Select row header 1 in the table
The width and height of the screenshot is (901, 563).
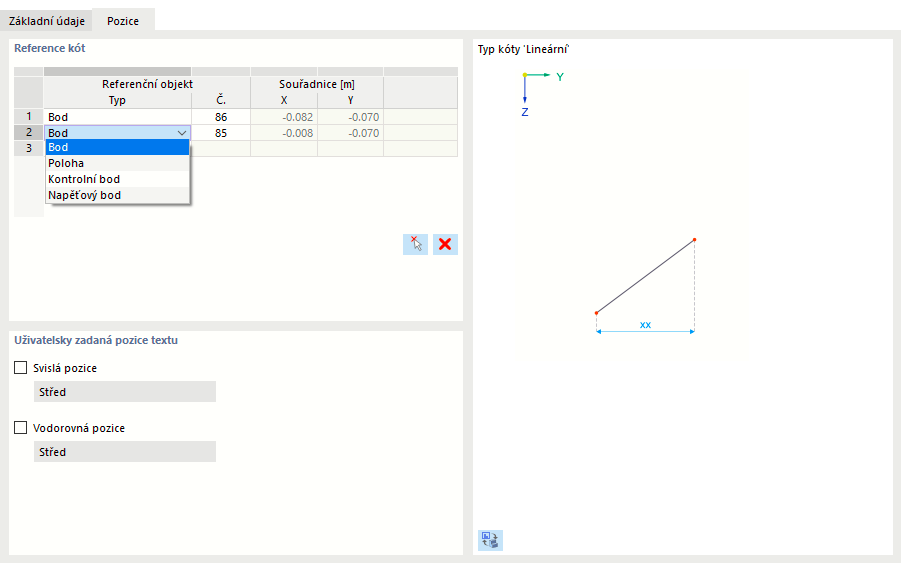[x=29, y=117]
